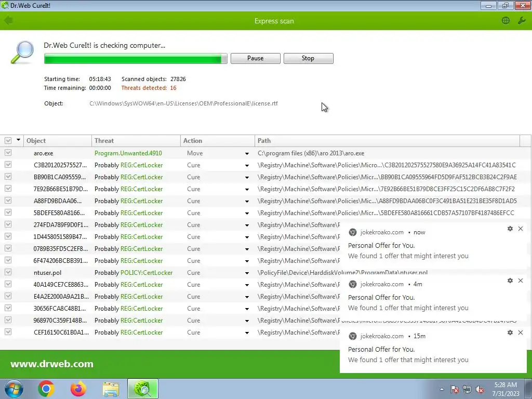Show hidden system tray icons
This screenshot has height=399, width=532.
[442, 389]
